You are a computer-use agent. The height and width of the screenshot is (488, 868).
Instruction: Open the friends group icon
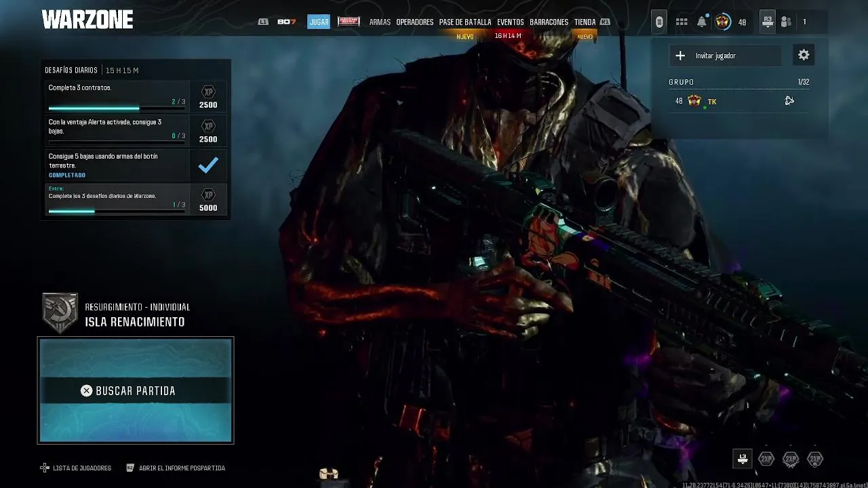click(786, 22)
